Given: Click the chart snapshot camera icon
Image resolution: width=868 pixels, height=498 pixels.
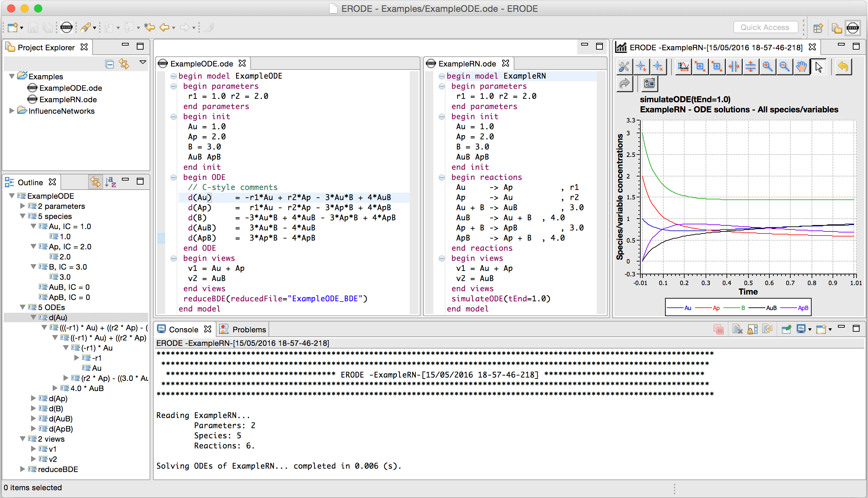Looking at the screenshot, I should pos(649,83).
